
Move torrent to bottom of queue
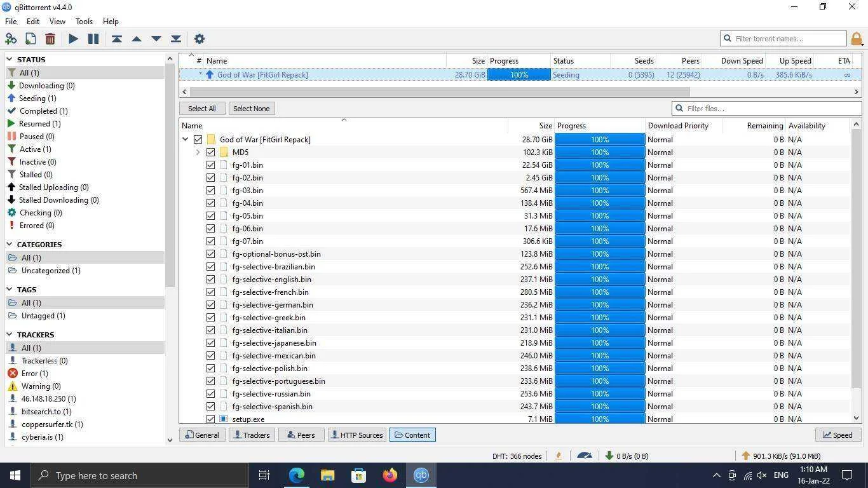(x=176, y=39)
